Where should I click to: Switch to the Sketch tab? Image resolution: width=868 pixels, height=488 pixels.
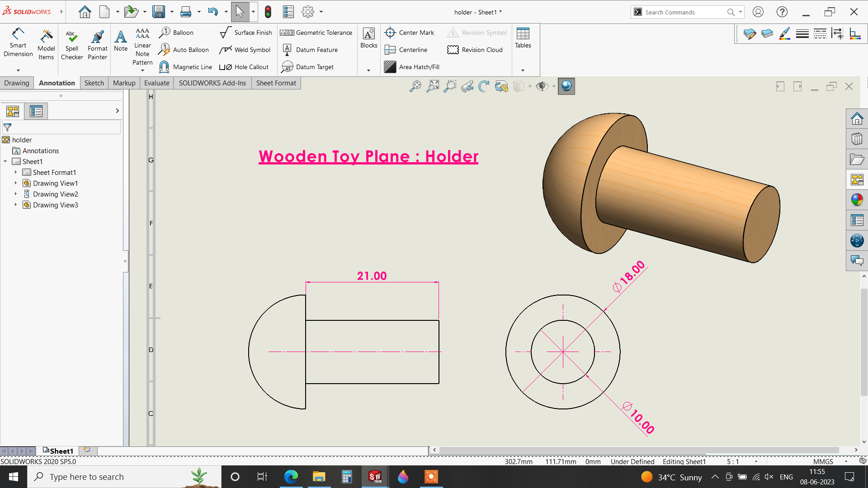tap(94, 83)
